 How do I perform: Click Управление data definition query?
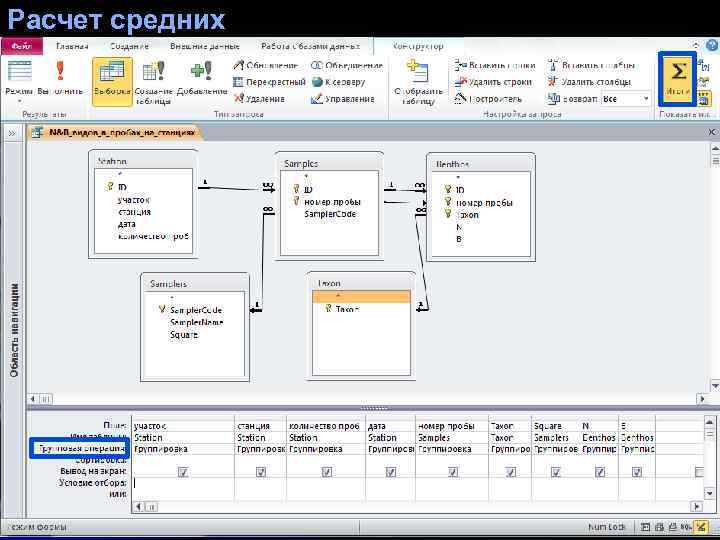(x=343, y=99)
